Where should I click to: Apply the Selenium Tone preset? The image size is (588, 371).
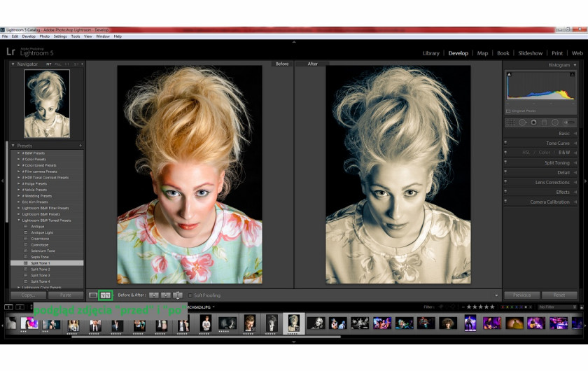click(43, 251)
